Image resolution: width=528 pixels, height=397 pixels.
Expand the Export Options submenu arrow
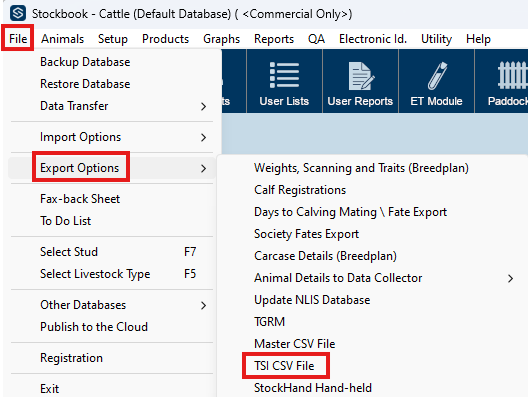203,169
